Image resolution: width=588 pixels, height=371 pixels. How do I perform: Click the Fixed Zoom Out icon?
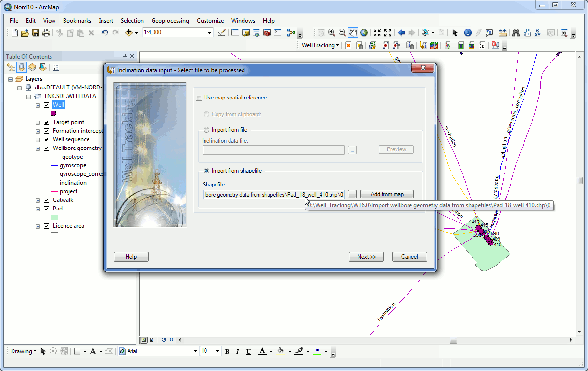point(388,33)
